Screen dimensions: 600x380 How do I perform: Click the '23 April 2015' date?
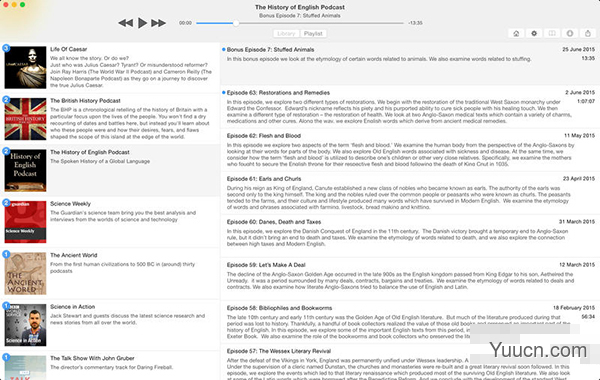pos(579,179)
